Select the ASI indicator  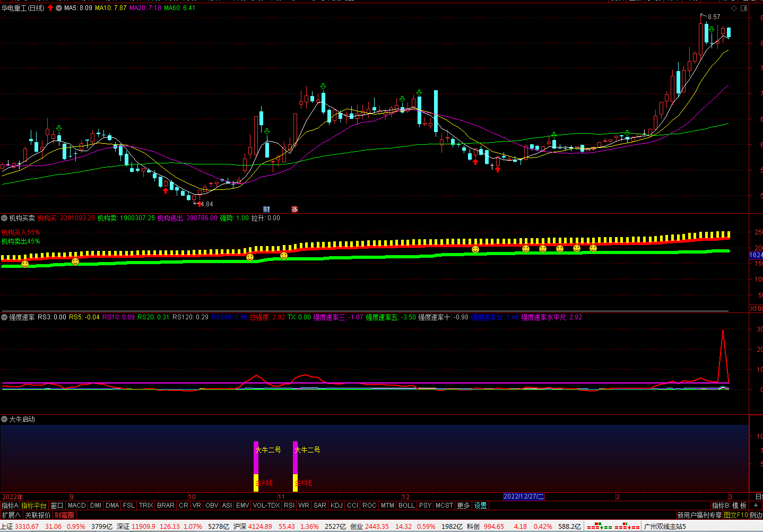[227, 505]
